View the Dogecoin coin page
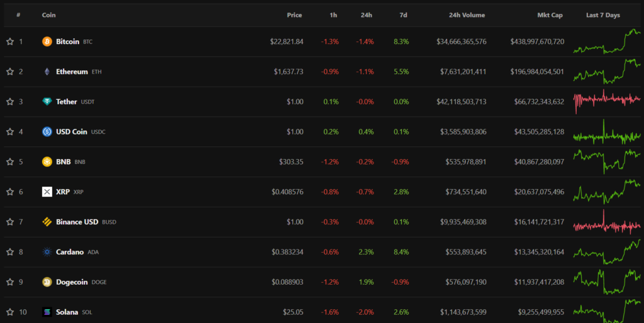Image resolution: width=644 pixels, height=323 pixels. coord(72,282)
